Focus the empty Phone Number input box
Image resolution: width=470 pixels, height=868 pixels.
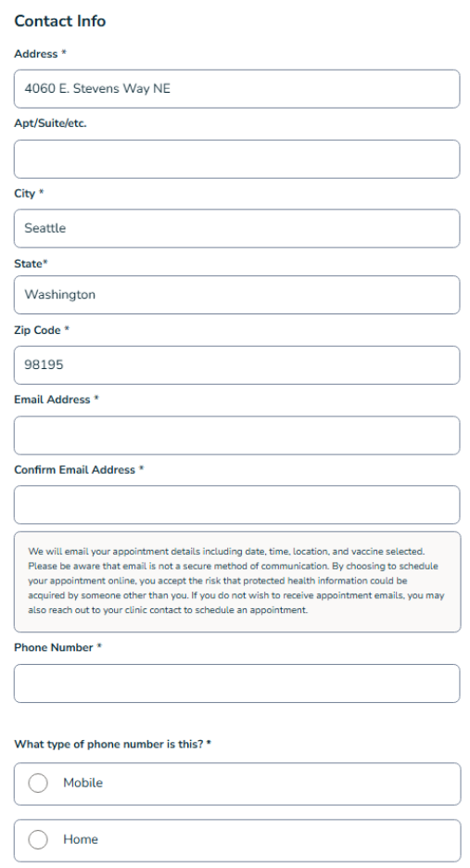[237, 683]
